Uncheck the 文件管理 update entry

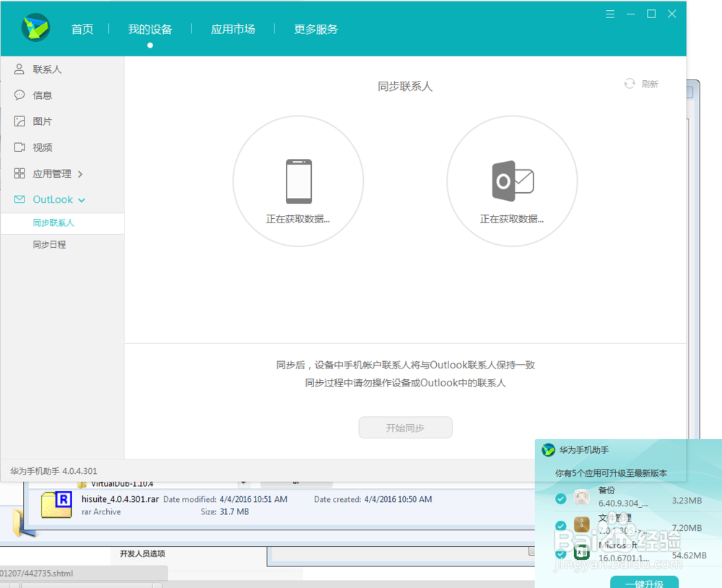(x=561, y=525)
